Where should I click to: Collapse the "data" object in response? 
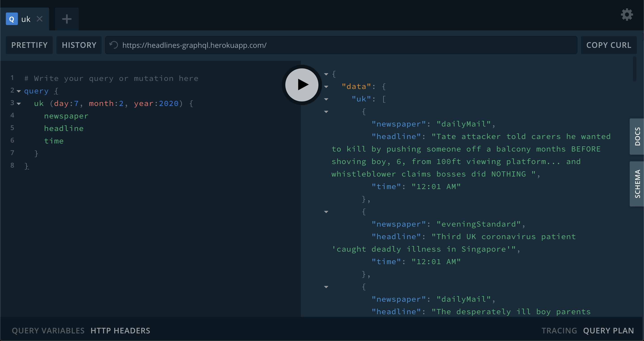(x=326, y=87)
